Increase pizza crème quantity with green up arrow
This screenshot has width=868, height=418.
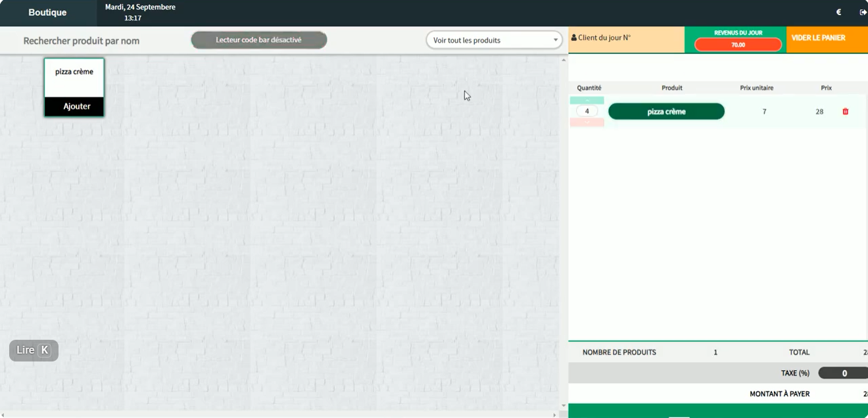coord(587,101)
